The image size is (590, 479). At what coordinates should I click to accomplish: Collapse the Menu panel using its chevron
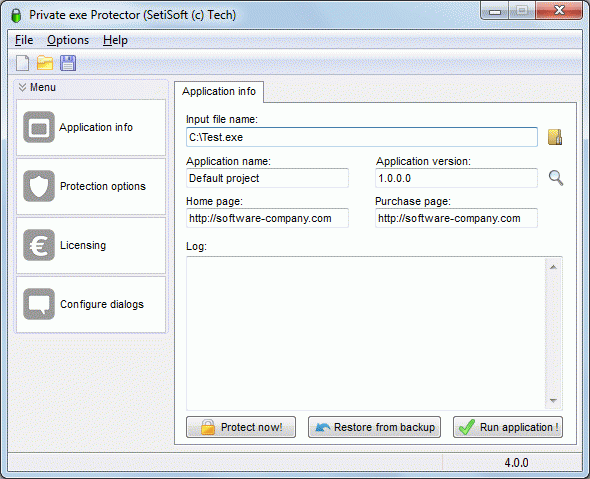click(x=23, y=87)
